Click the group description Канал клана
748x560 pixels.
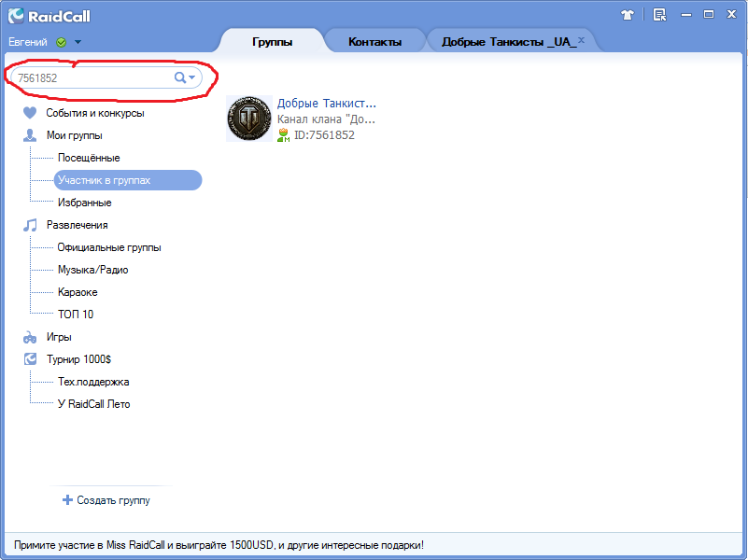[326, 119]
